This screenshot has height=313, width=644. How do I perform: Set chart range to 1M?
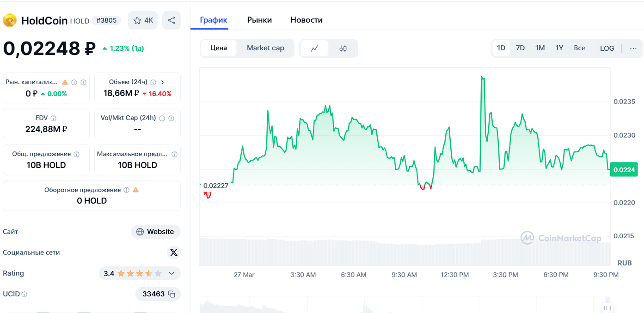click(x=540, y=48)
